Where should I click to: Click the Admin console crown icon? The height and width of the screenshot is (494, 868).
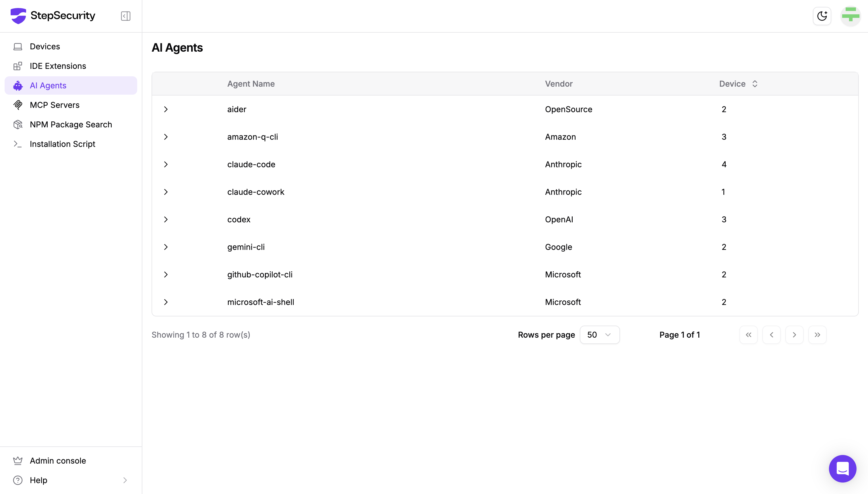pos(18,460)
